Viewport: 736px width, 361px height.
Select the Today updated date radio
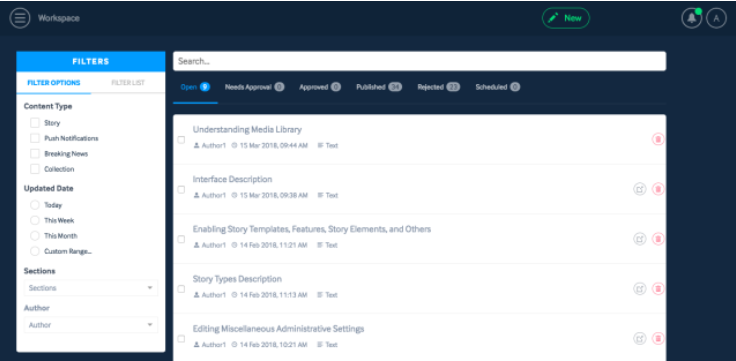pyautogui.click(x=35, y=205)
